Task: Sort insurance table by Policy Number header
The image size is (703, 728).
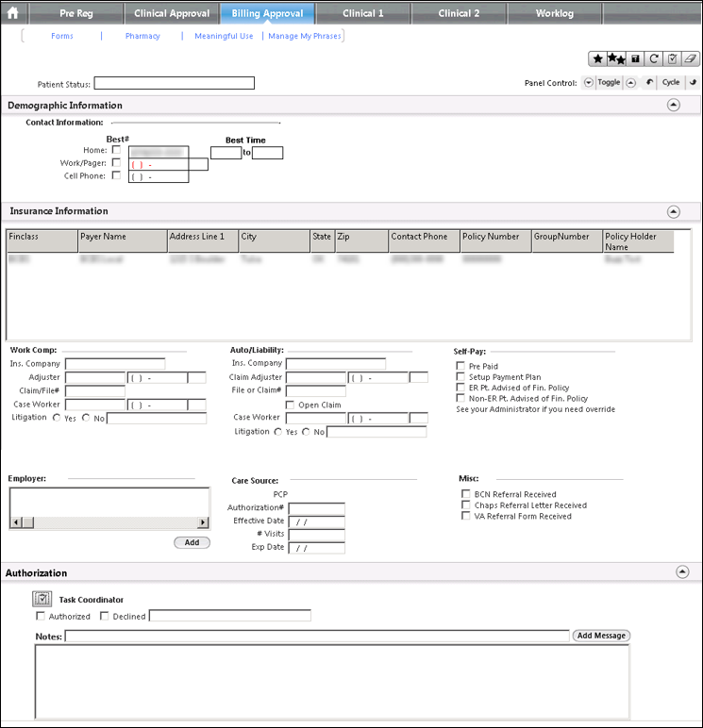Action: click(x=495, y=241)
